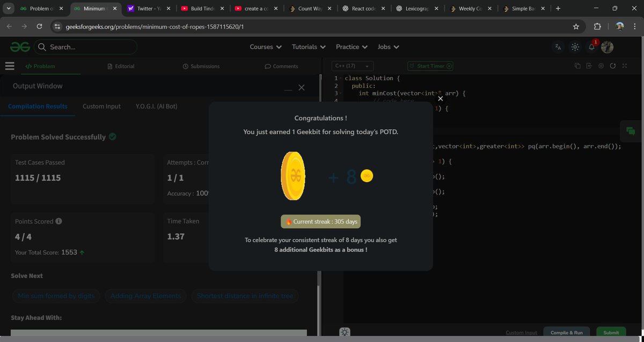Click the browser address bar URL
Viewport: 644px width, 342px height.
click(x=155, y=26)
